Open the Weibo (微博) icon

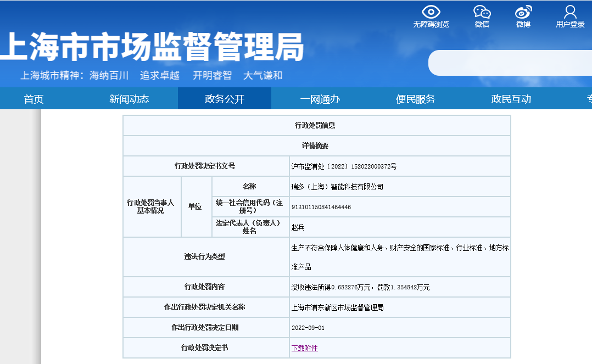tap(523, 12)
